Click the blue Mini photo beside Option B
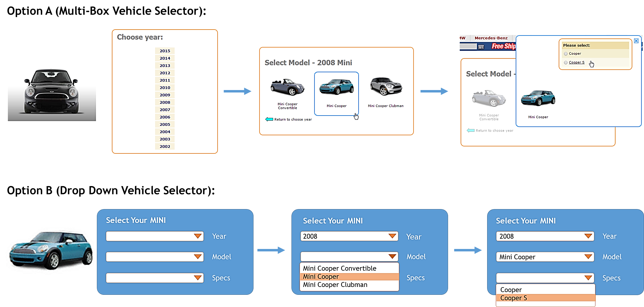This screenshot has width=644, height=307. pyautogui.click(x=51, y=250)
